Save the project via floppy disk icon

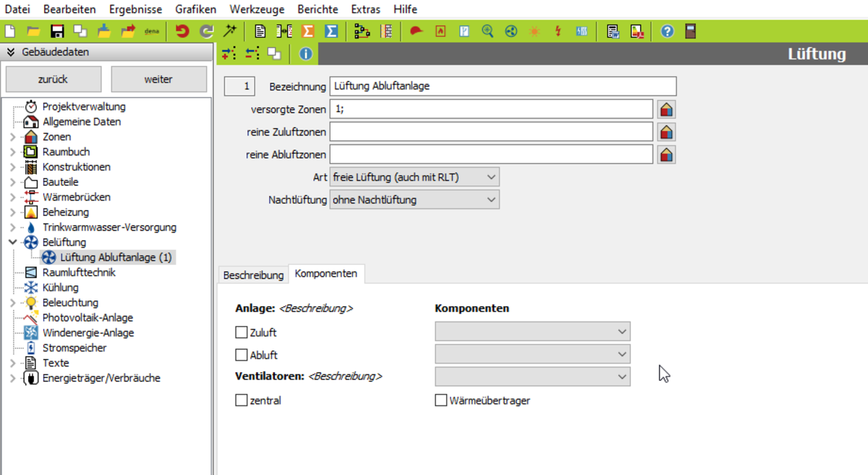57,31
